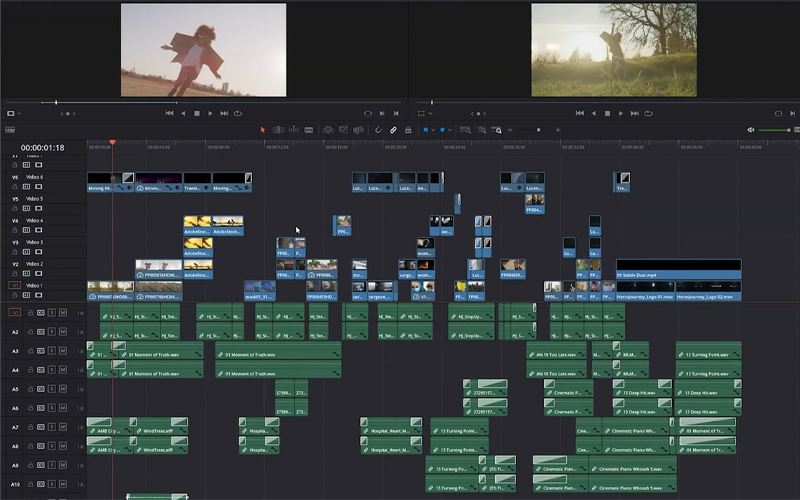Adjust the timeline zoom slider handle
800x500 pixels.
[x=538, y=130]
